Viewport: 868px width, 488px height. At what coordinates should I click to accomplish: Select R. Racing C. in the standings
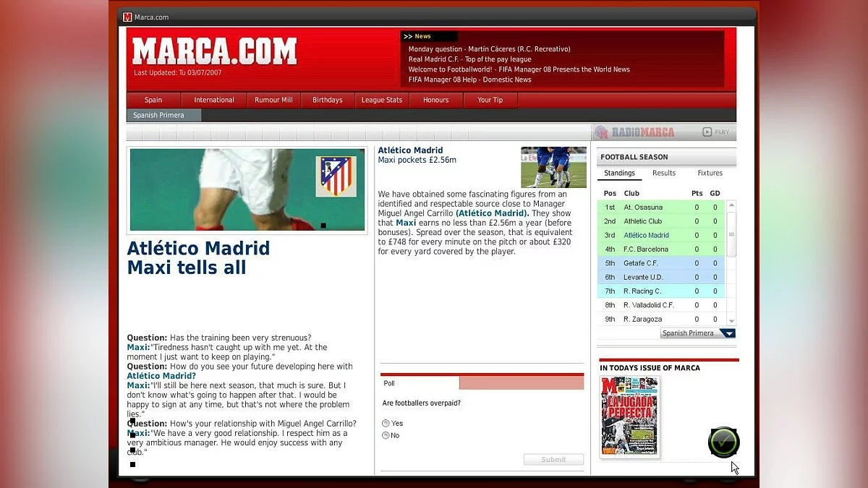(x=661, y=291)
